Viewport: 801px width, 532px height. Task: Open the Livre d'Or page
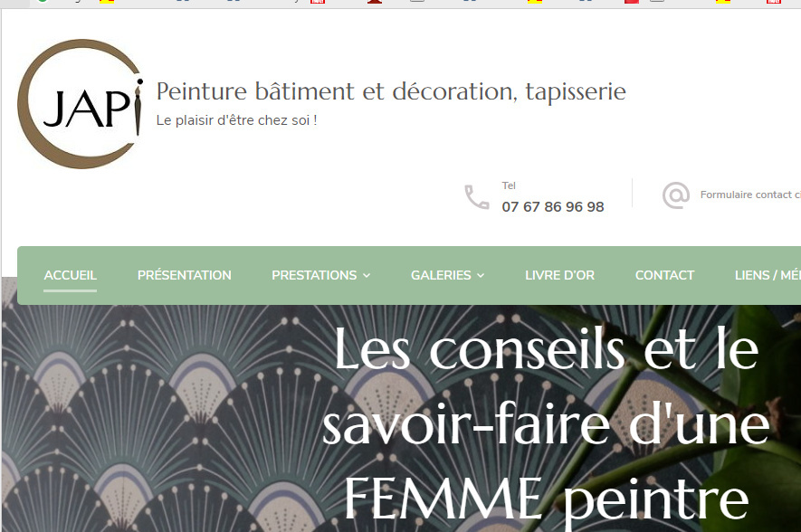[559, 275]
